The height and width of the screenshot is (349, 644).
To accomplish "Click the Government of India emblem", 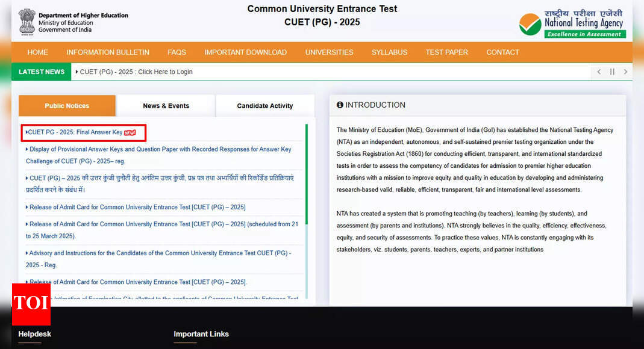I will (x=27, y=22).
